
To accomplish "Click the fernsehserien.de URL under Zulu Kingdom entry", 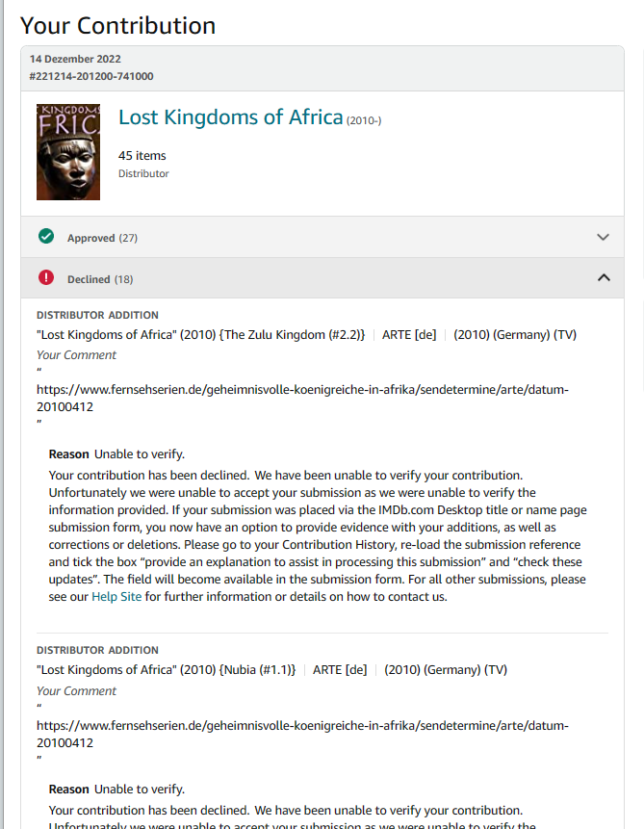I will click(x=302, y=398).
